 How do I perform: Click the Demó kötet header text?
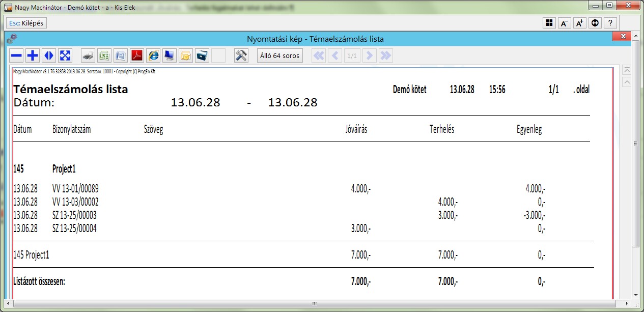410,90
